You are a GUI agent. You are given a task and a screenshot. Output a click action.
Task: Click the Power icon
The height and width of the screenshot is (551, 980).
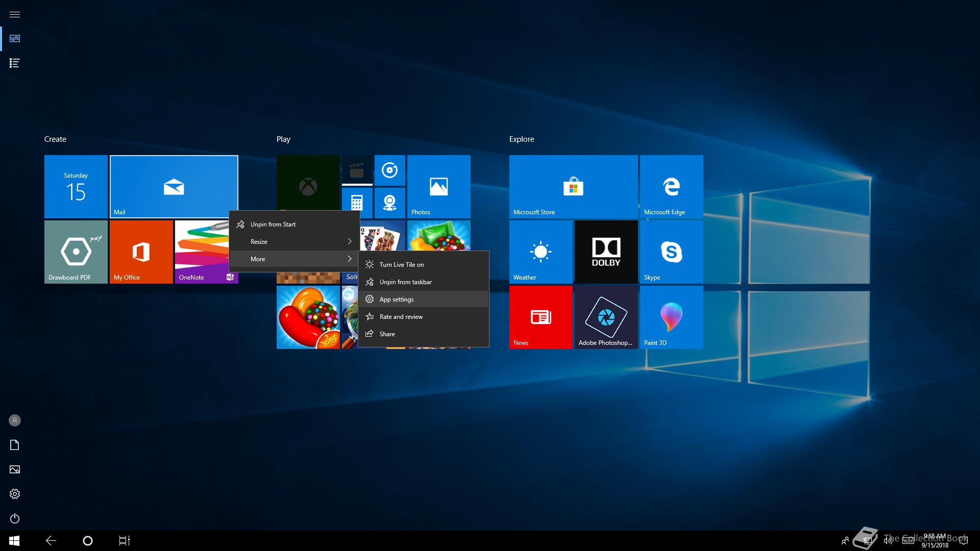tap(15, 518)
